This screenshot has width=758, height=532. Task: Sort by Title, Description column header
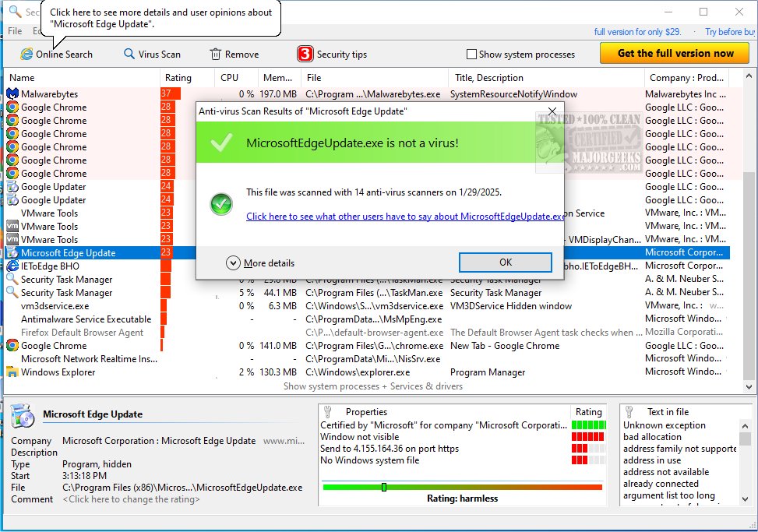coord(546,78)
